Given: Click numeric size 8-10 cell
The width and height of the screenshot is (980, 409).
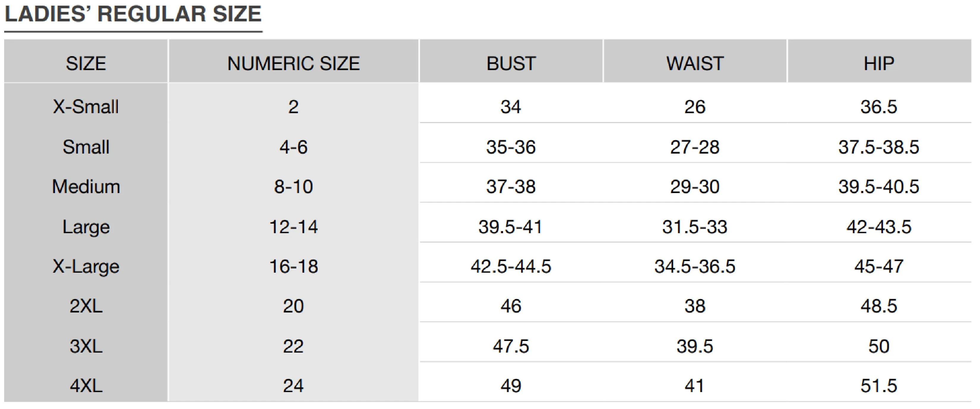Looking at the screenshot, I should click(293, 187).
